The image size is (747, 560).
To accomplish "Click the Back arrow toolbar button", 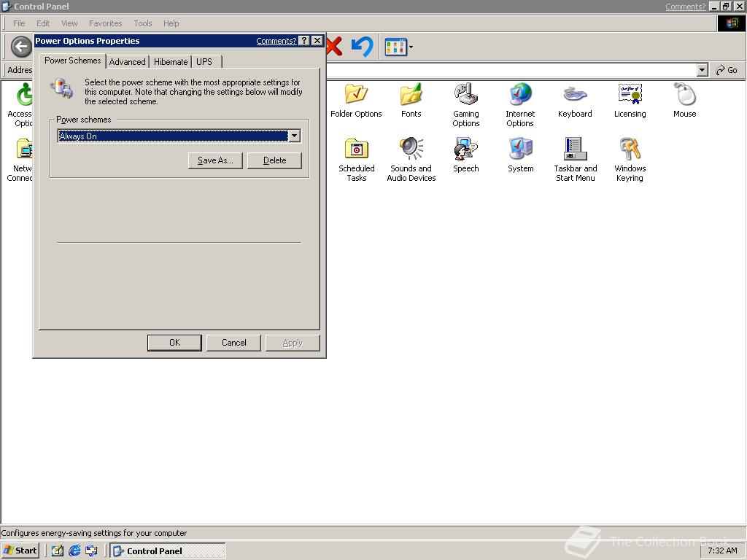I will point(21,47).
